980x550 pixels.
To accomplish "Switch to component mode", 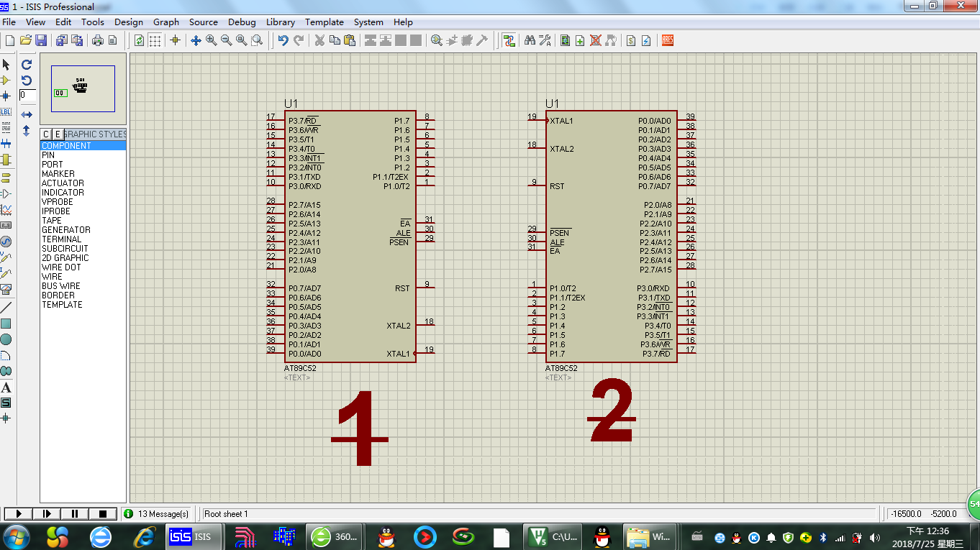I will point(6,81).
